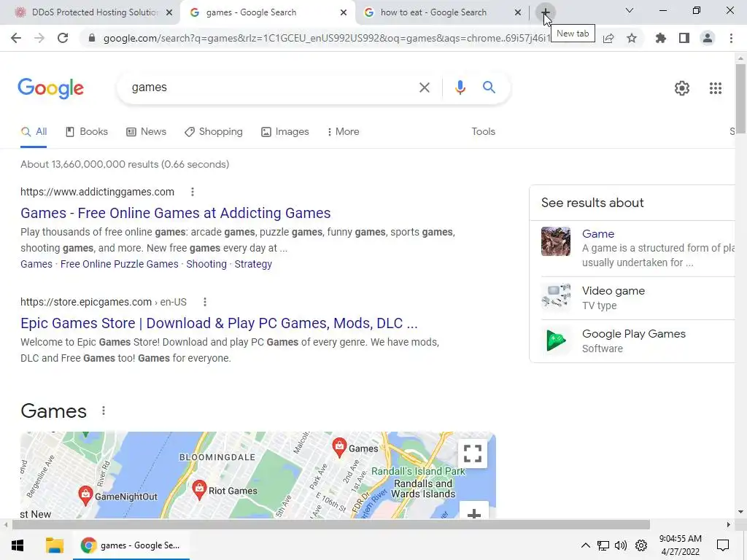The image size is (747, 560).
Task: Show hidden tray icons
Action: pyautogui.click(x=586, y=545)
